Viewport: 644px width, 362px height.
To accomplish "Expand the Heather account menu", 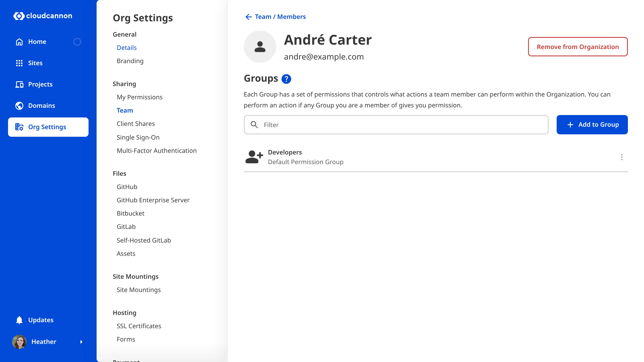I will (82, 342).
